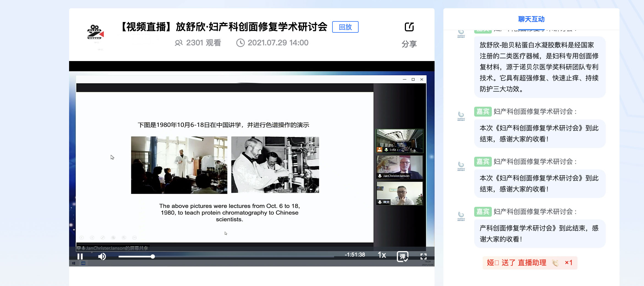Change the 1x playback speed
Screen dimensions: 644x286
pos(382,255)
